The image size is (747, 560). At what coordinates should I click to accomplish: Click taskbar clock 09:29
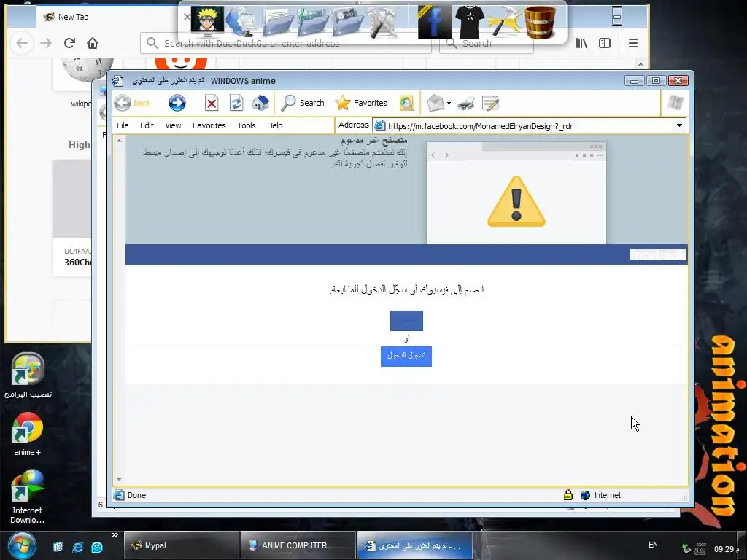click(726, 549)
